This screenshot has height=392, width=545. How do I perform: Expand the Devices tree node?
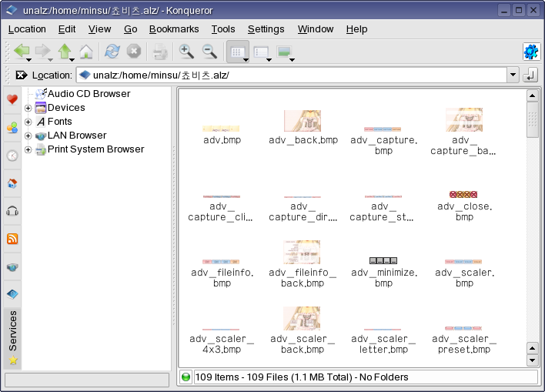pyautogui.click(x=28, y=108)
